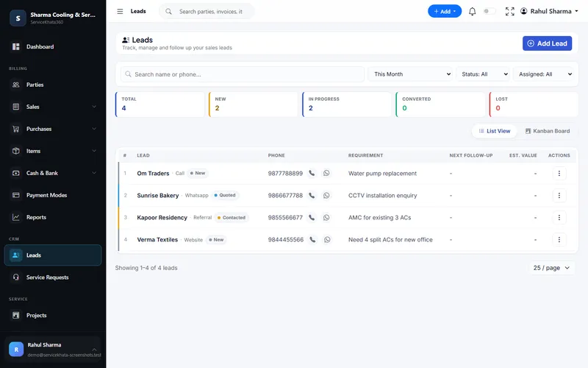Open Reports page from sidebar
The image size is (588, 368).
tap(52, 217)
